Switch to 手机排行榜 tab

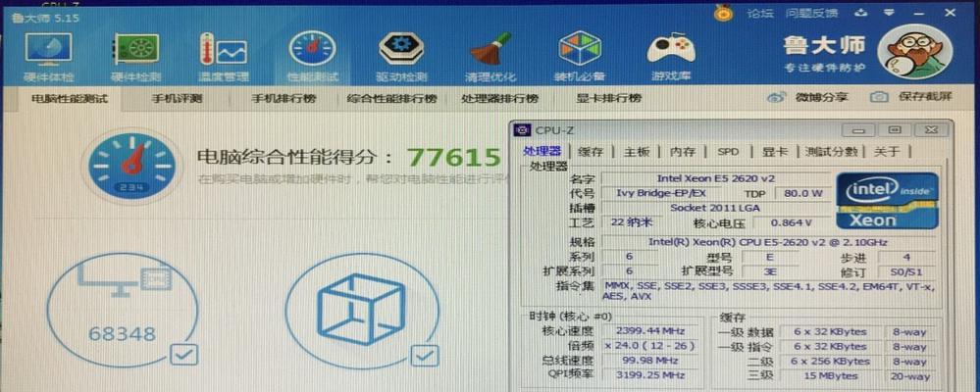pos(284,99)
